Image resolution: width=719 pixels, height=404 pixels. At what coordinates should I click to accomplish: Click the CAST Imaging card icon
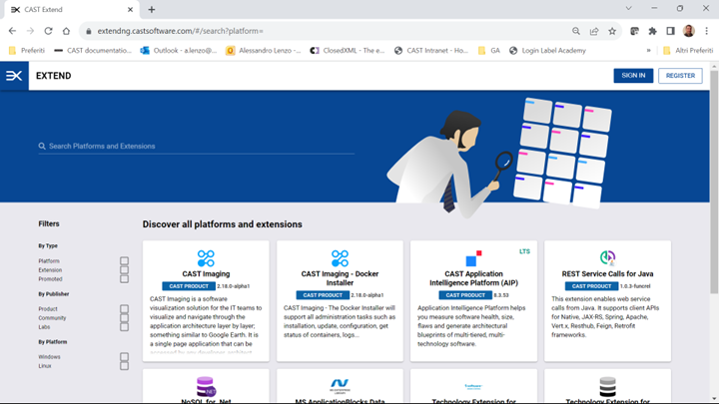click(206, 258)
